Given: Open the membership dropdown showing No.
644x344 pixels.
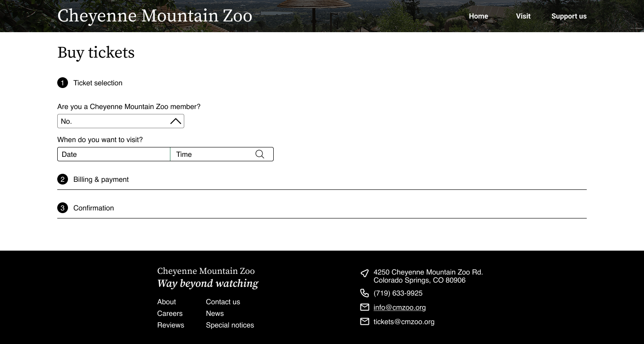Looking at the screenshot, I should click(121, 121).
